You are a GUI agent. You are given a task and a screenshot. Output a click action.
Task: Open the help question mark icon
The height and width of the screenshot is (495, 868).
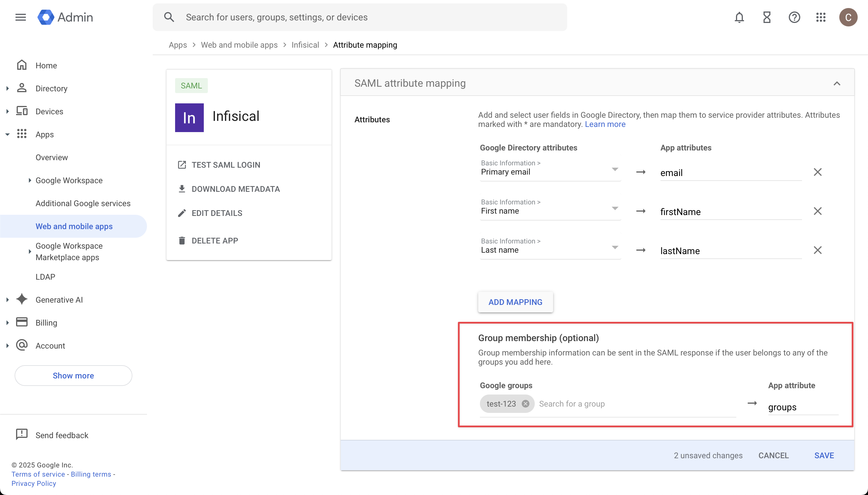pyautogui.click(x=794, y=17)
